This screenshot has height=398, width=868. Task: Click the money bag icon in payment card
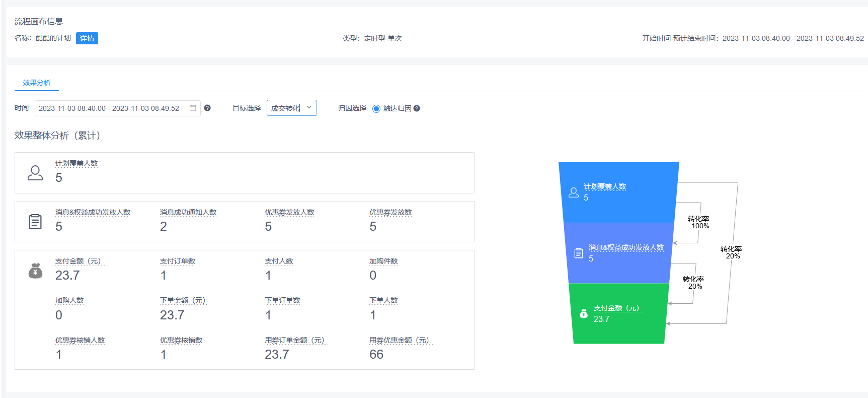(x=35, y=271)
